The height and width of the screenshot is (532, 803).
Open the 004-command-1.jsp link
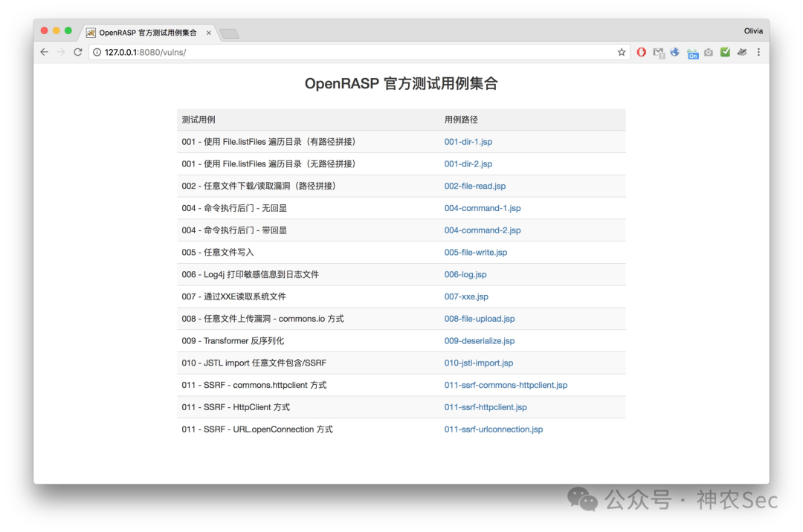(x=483, y=208)
